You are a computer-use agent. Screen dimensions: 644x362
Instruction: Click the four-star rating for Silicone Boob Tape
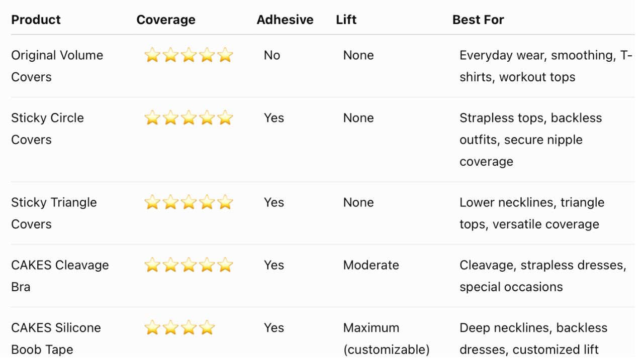[x=179, y=328]
